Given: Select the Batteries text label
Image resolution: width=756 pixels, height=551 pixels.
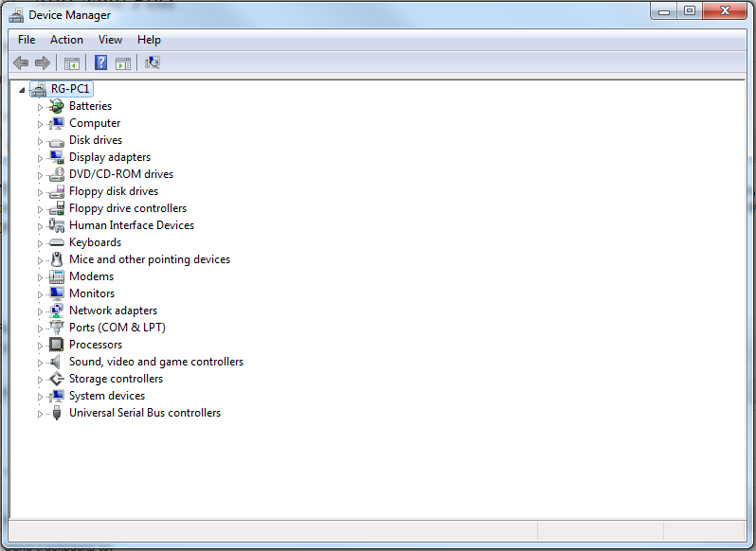Looking at the screenshot, I should pos(90,106).
